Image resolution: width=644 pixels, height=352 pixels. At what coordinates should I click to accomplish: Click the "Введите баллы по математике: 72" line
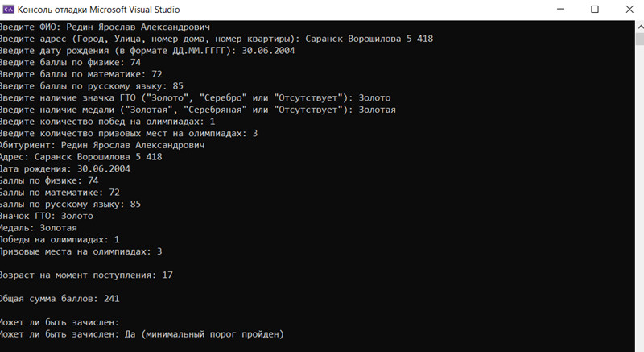pyautogui.click(x=80, y=74)
